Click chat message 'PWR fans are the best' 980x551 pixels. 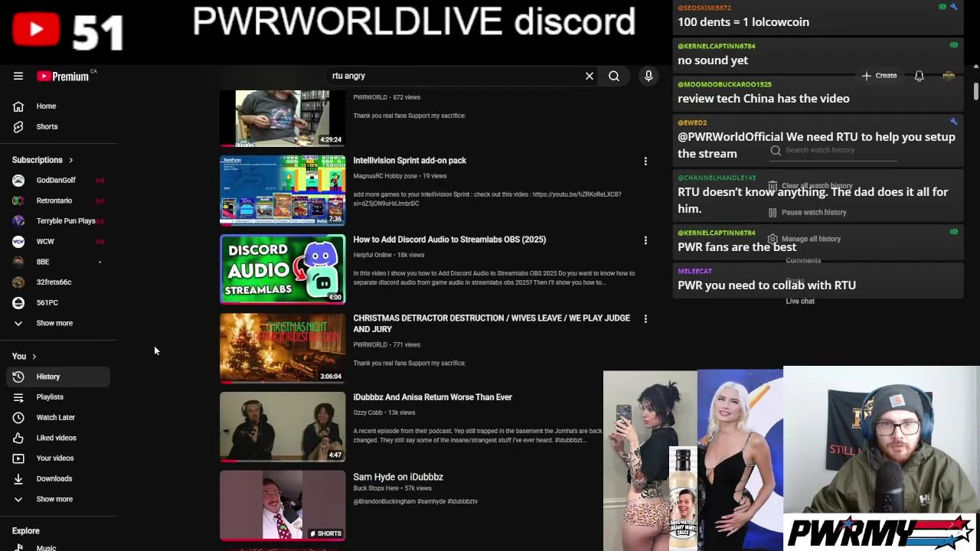pyautogui.click(x=737, y=247)
